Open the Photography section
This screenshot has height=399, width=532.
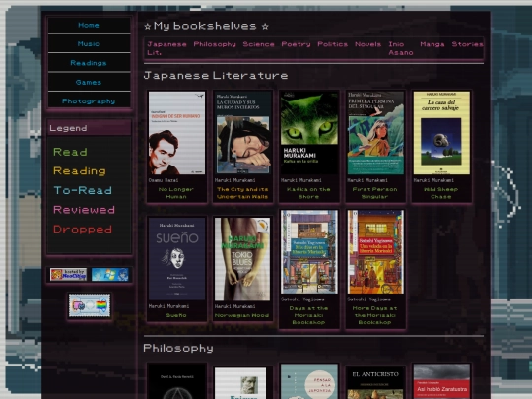pos(89,101)
